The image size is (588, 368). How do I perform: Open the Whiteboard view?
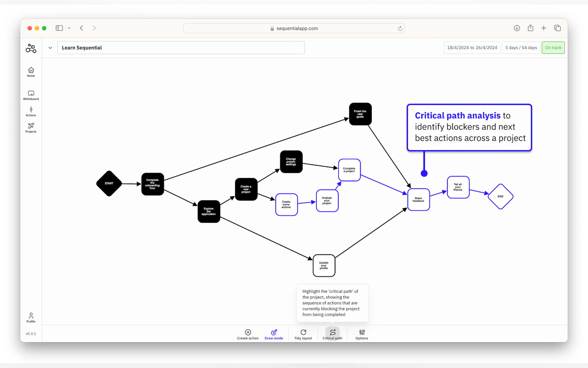31,95
